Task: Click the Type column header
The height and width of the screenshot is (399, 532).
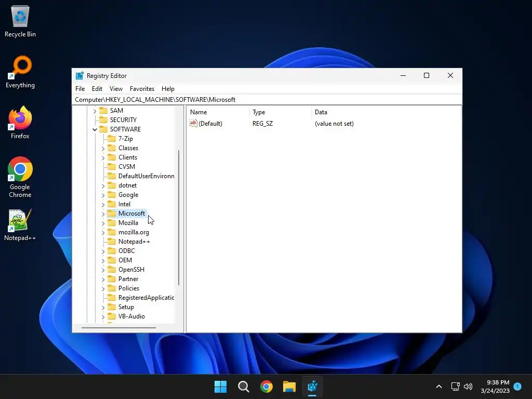Action: [280, 112]
